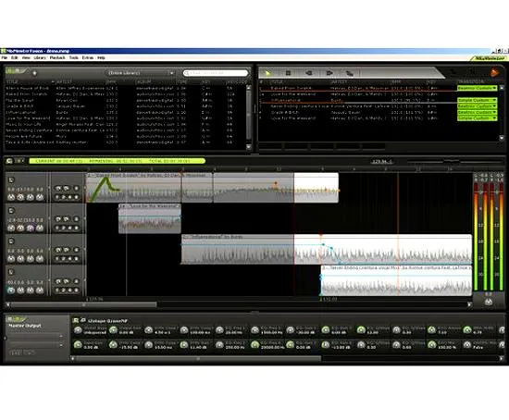Toggle the Output Gain effect knob
This screenshot has width=509, height=420.
[x=113, y=330]
